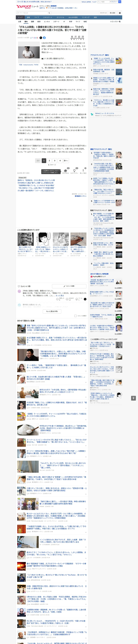The image size is (138, 644).
Task: Open the アプリフィー dropdown in top bar
Action: pyautogui.click(x=114, y=2)
